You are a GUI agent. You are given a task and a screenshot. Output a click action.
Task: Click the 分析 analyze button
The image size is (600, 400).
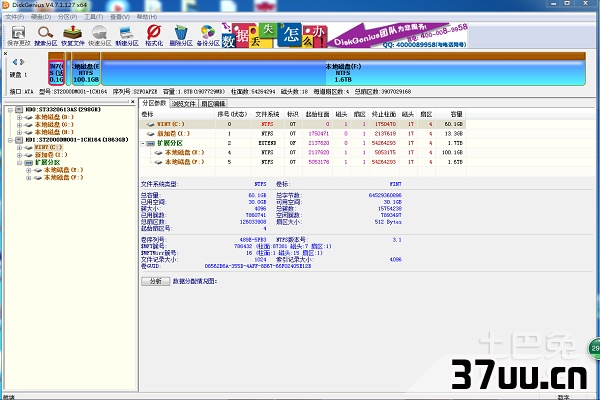155,281
